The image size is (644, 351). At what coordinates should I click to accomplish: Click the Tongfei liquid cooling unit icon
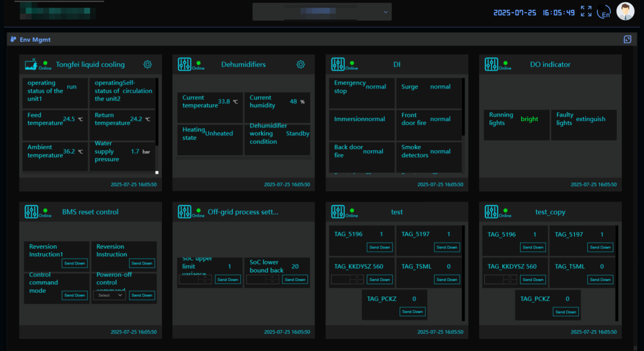tap(31, 65)
